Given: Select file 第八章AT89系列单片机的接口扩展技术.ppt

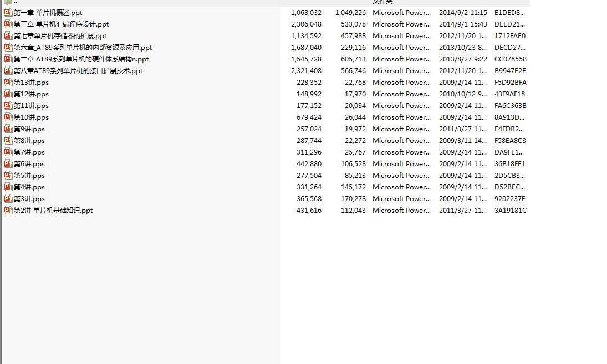Looking at the screenshot, I should [x=78, y=71].
